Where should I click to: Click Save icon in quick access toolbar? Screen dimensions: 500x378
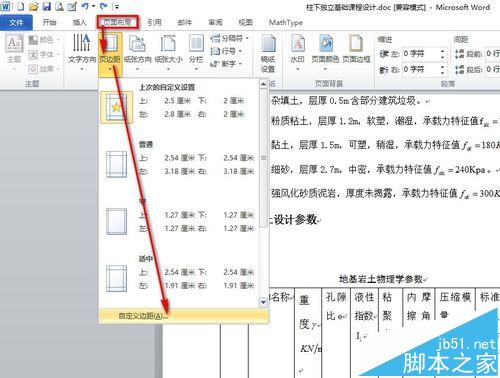[47, 6]
